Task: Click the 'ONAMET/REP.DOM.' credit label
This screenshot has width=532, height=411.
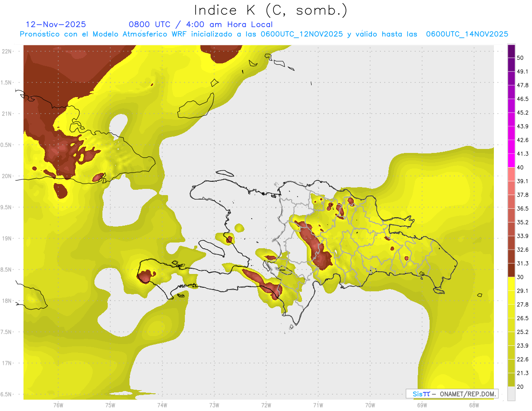Action: 469,394
